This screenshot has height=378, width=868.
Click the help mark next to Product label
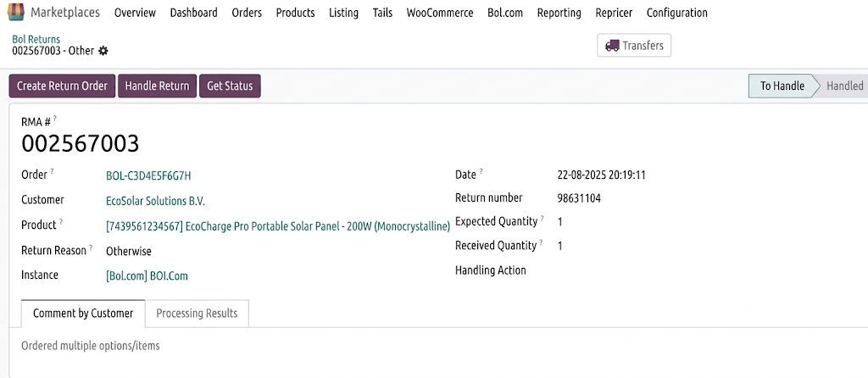(x=61, y=222)
